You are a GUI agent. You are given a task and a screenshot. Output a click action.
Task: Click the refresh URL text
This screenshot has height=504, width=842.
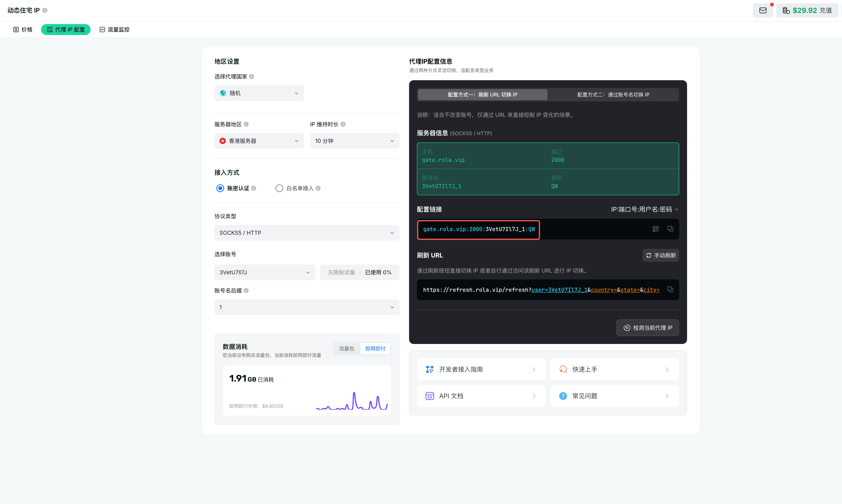pyautogui.click(x=541, y=290)
